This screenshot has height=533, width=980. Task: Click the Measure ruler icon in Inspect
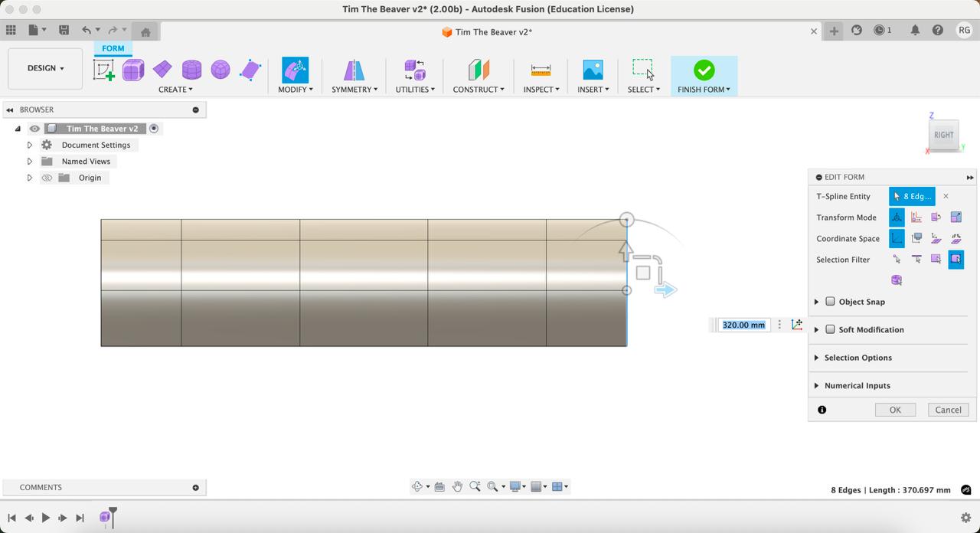click(x=541, y=70)
